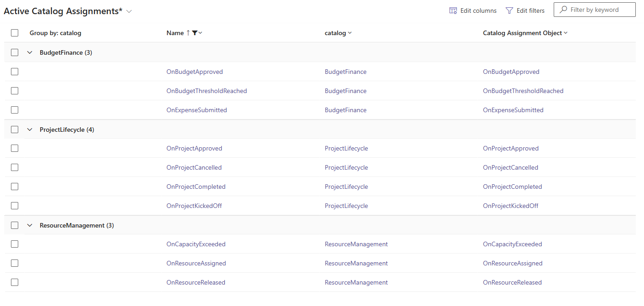Open the Edit columns panel

[473, 10]
